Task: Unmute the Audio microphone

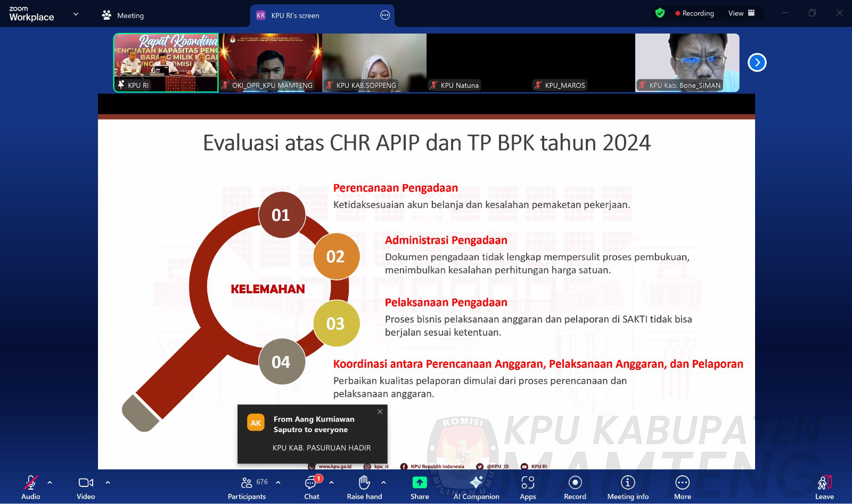Action: (31, 488)
